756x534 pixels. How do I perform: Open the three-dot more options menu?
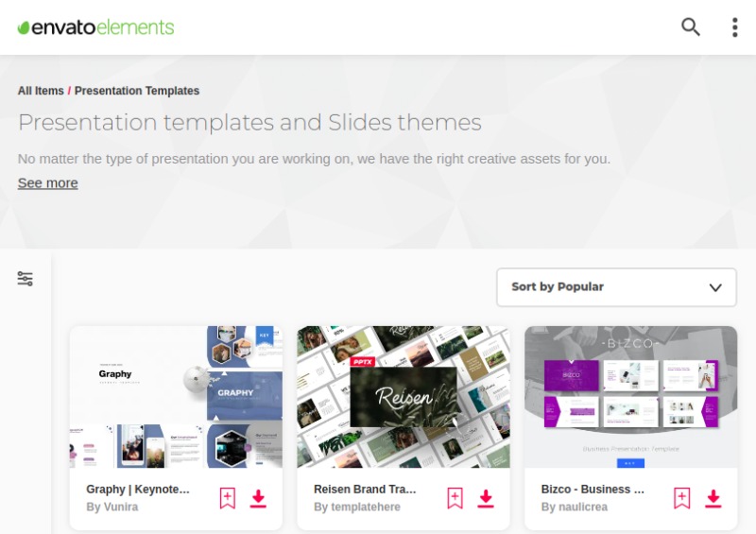click(735, 27)
